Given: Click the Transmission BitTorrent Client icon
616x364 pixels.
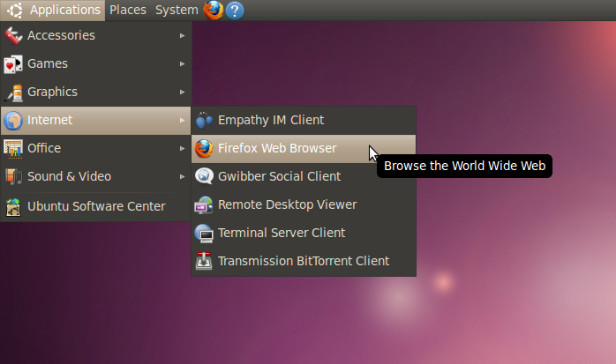Looking at the screenshot, I should pyautogui.click(x=204, y=261).
